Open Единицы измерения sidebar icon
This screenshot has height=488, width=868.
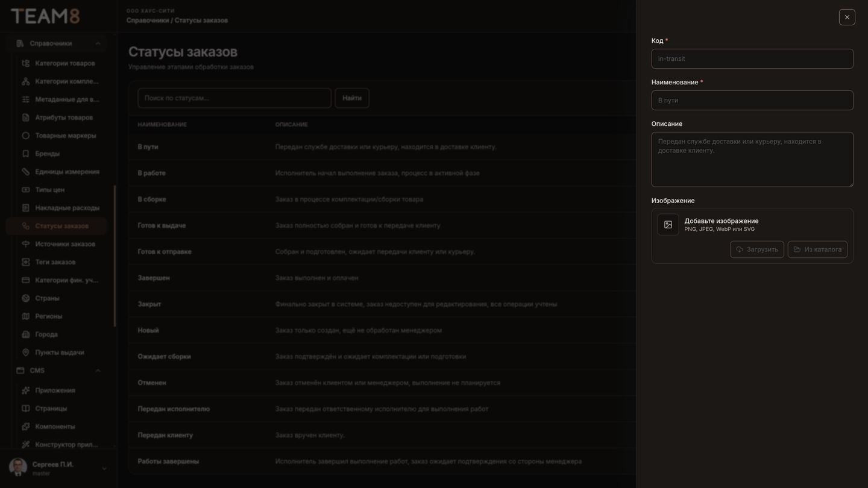[25, 172]
